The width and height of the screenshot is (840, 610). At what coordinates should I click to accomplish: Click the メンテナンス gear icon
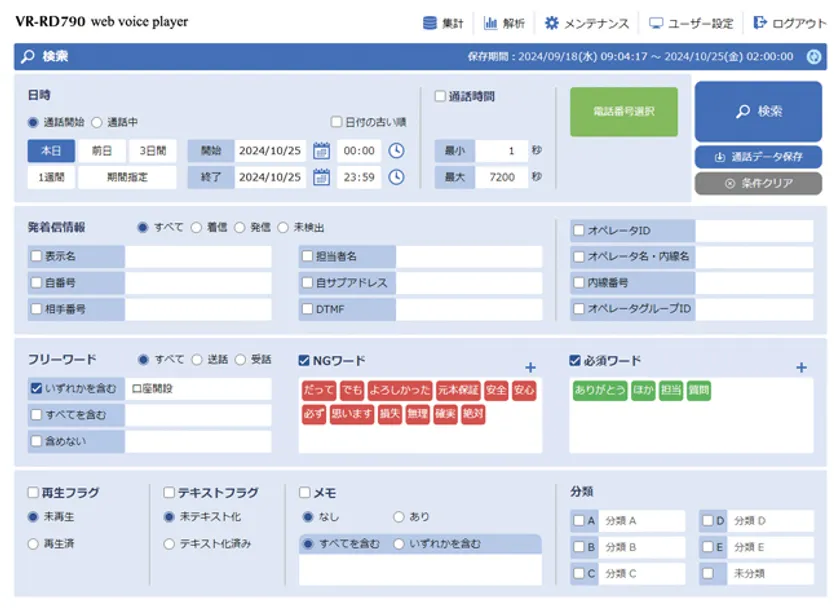pos(552,23)
